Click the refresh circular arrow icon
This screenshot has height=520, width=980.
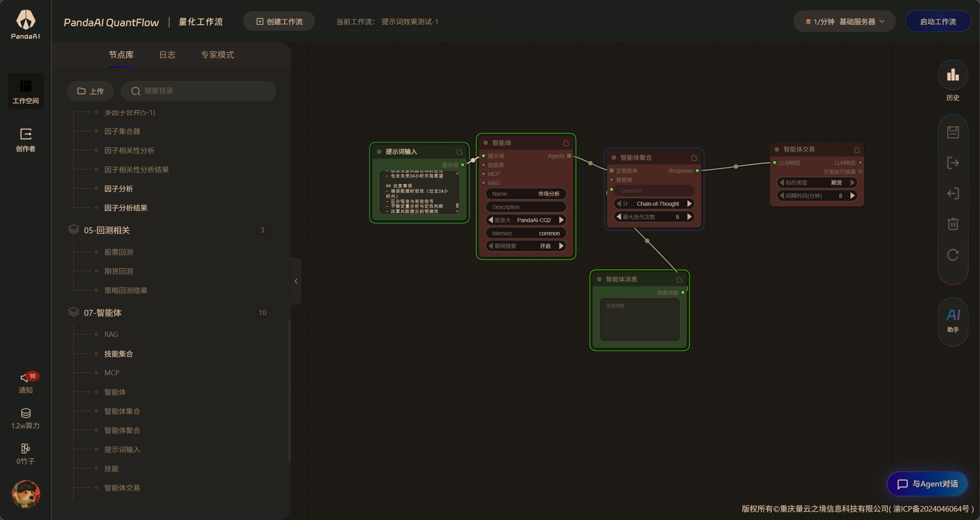953,255
